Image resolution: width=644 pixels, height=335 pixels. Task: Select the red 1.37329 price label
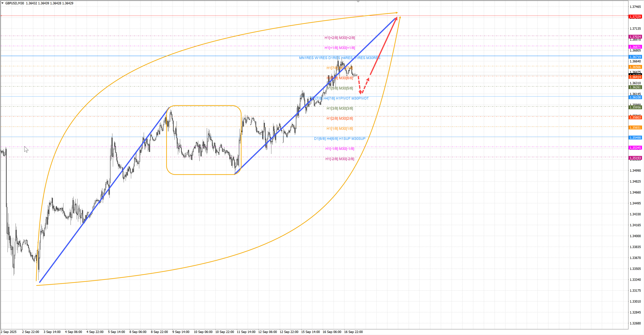tap(635, 17)
